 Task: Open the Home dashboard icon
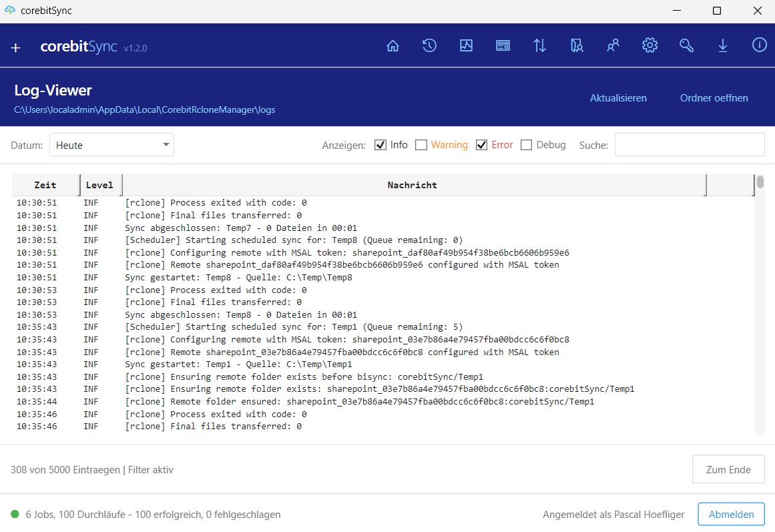(393, 45)
